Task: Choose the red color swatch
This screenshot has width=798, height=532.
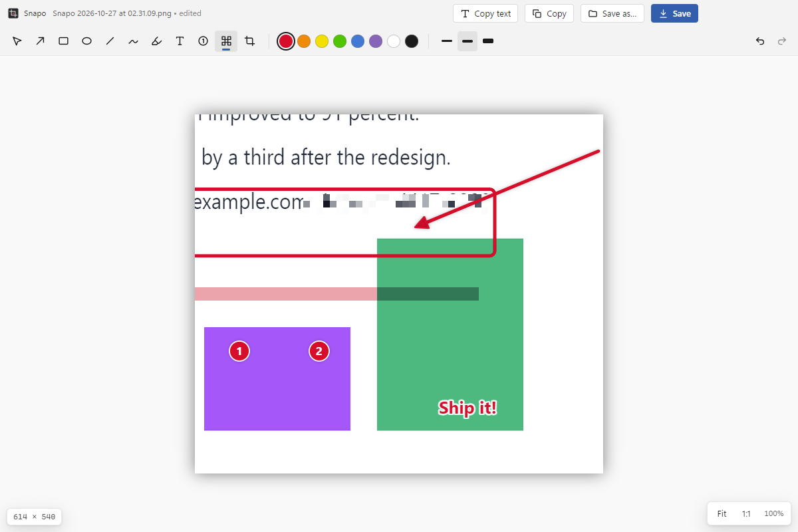Action: [x=286, y=41]
